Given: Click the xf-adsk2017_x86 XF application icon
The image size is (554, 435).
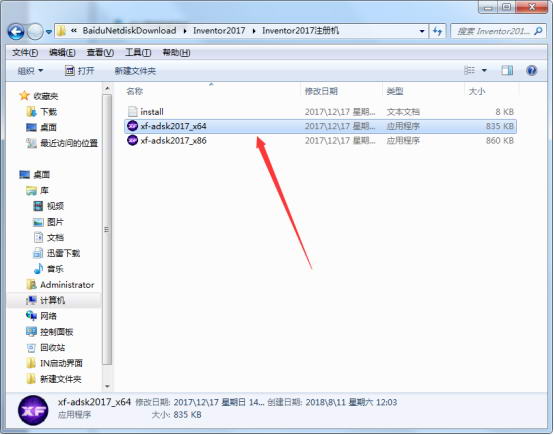Looking at the screenshot, I should click(132, 140).
